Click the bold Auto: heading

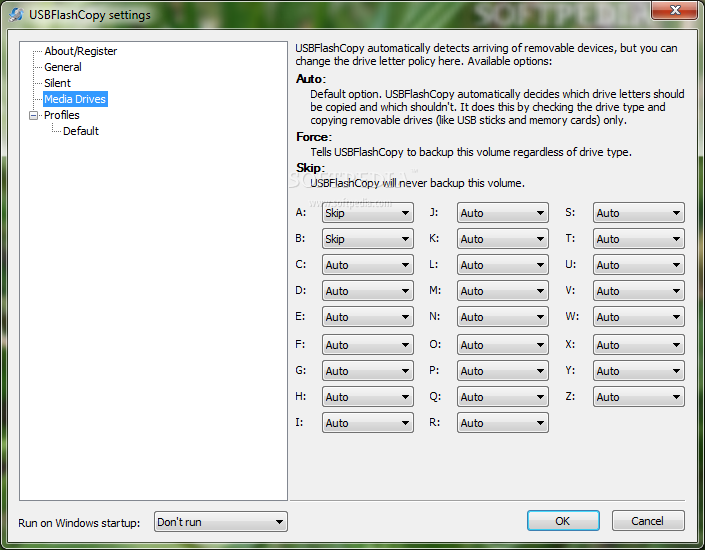tap(311, 79)
